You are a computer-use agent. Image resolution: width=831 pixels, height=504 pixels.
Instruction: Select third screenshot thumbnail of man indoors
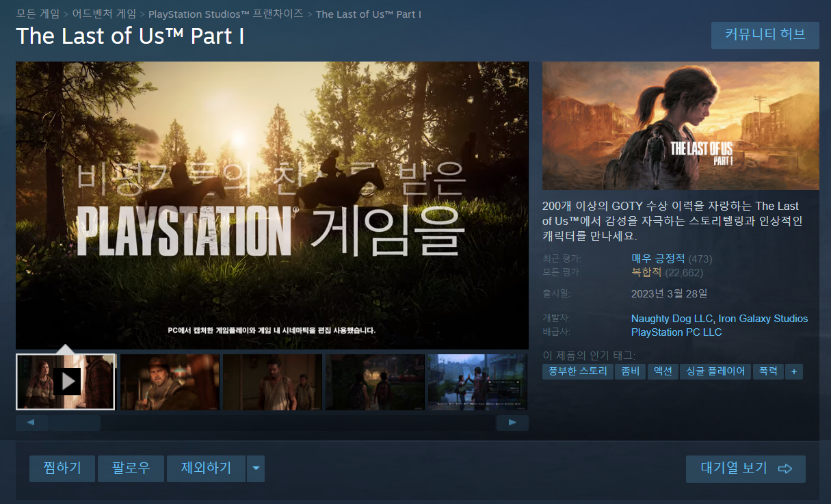272,382
